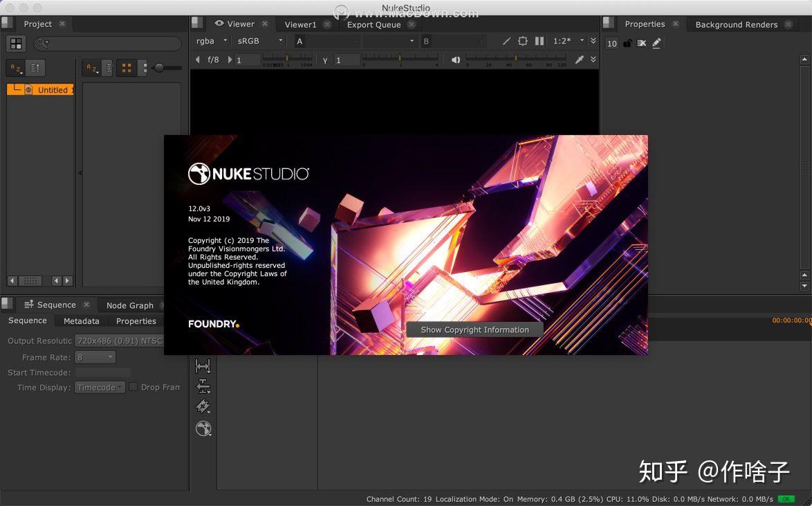Open the Properties pane content menu icon
Viewport: 812px width, 506px height.
[609, 24]
